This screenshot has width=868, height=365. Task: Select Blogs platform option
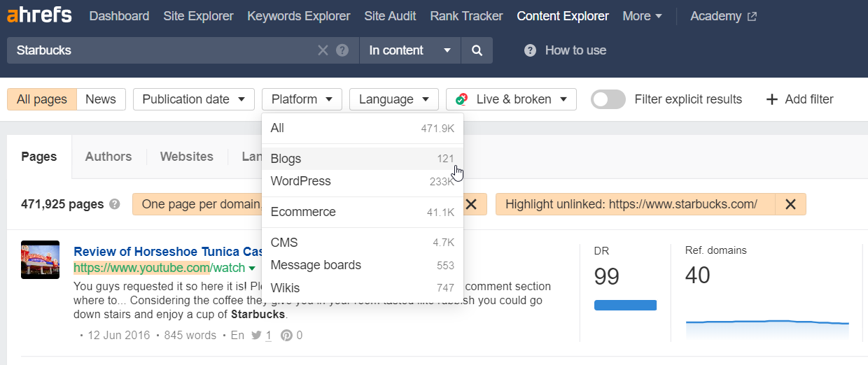click(362, 159)
